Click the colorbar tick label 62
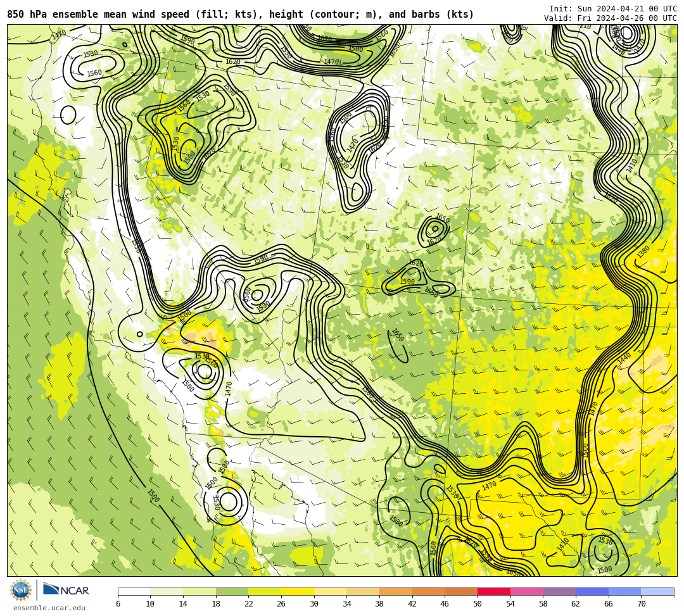684x616 pixels. [x=576, y=604]
